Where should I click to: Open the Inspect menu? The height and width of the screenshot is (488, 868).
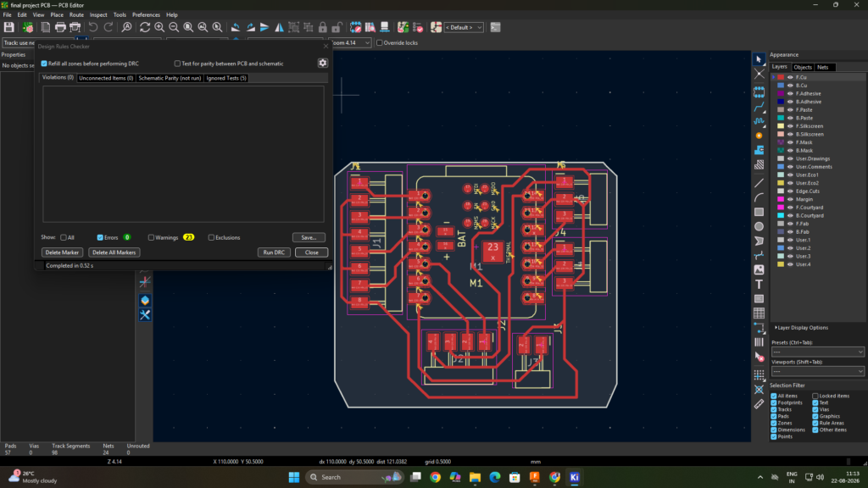[x=98, y=15]
